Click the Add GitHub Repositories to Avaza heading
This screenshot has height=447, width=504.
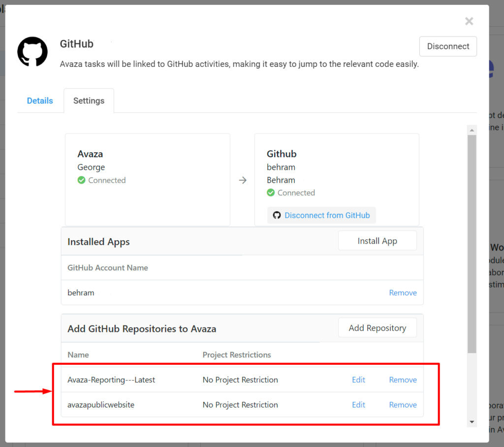click(x=142, y=329)
